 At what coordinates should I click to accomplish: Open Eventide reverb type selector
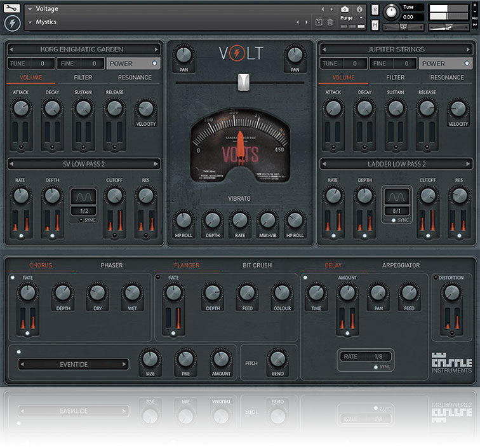[74, 364]
